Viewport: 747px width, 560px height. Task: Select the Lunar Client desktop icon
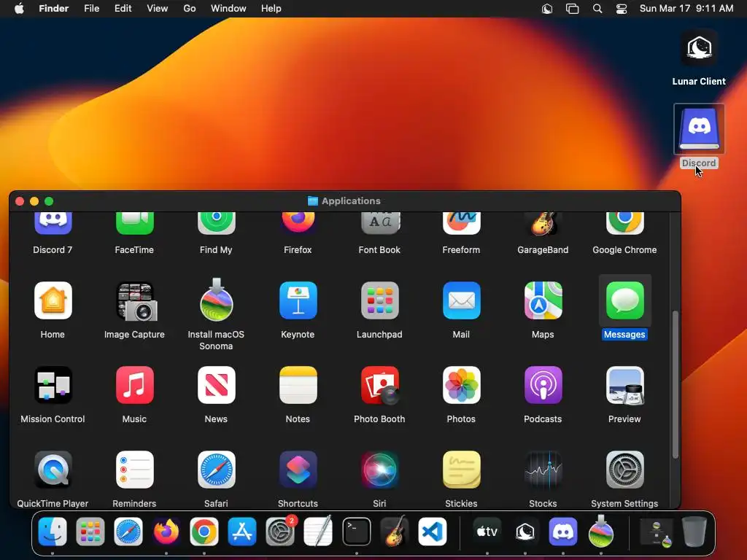click(x=699, y=47)
